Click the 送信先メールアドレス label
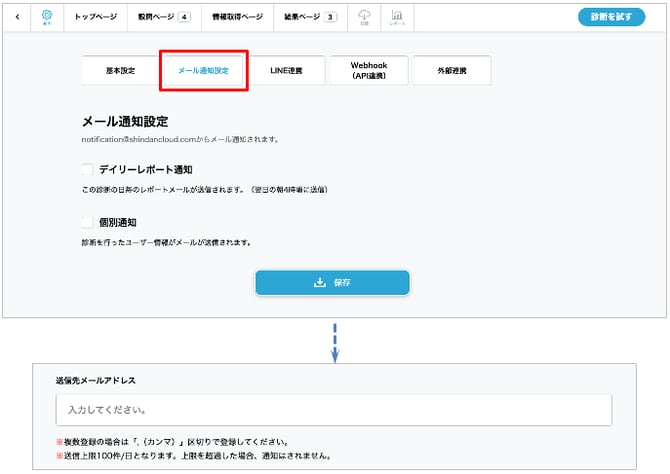Screen dimensions: 670x474 pos(96,380)
